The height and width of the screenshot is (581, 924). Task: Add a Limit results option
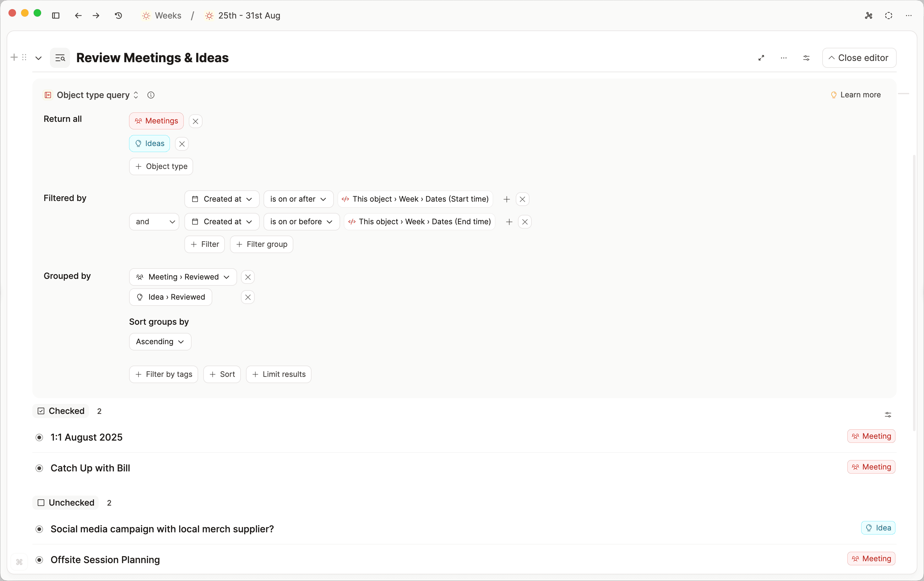[x=279, y=374]
